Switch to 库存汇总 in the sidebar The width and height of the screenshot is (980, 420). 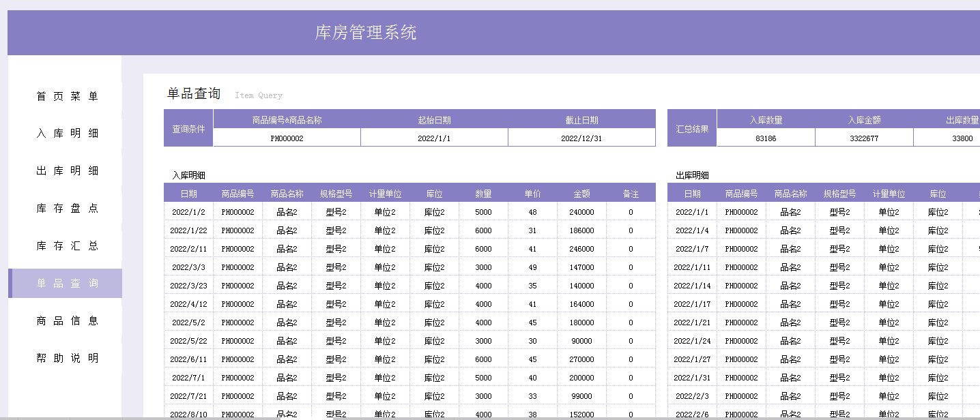pos(67,246)
